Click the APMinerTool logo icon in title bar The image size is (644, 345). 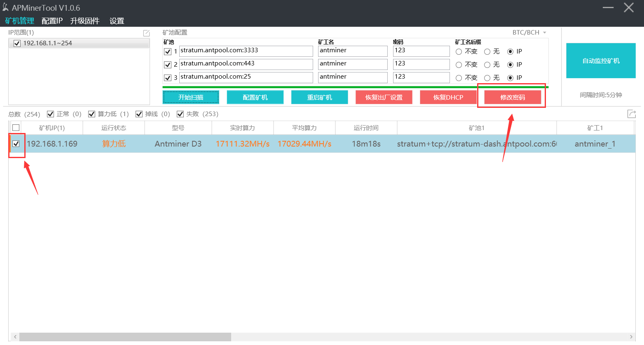tap(5, 7)
